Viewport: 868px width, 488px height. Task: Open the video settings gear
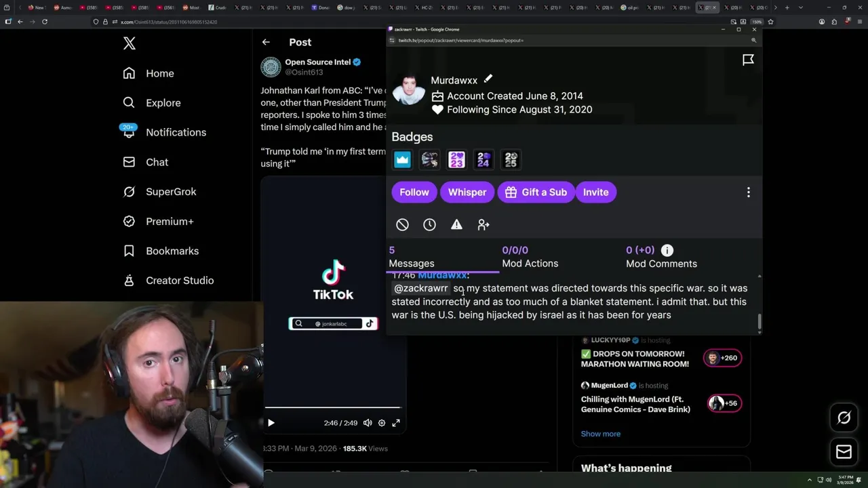382,423
